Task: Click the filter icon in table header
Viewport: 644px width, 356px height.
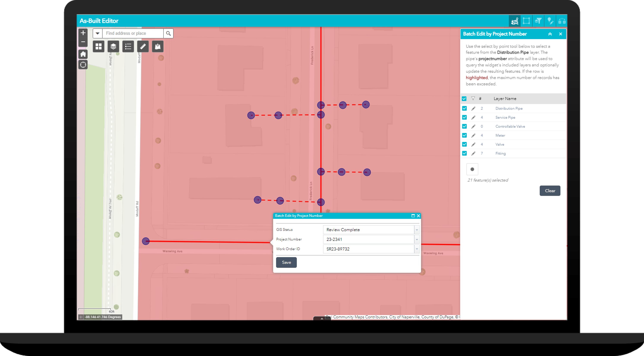Action: tap(473, 98)
